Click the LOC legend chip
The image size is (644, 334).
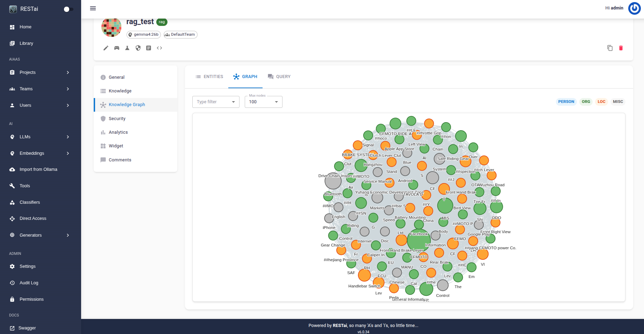[x=601, y=102]
